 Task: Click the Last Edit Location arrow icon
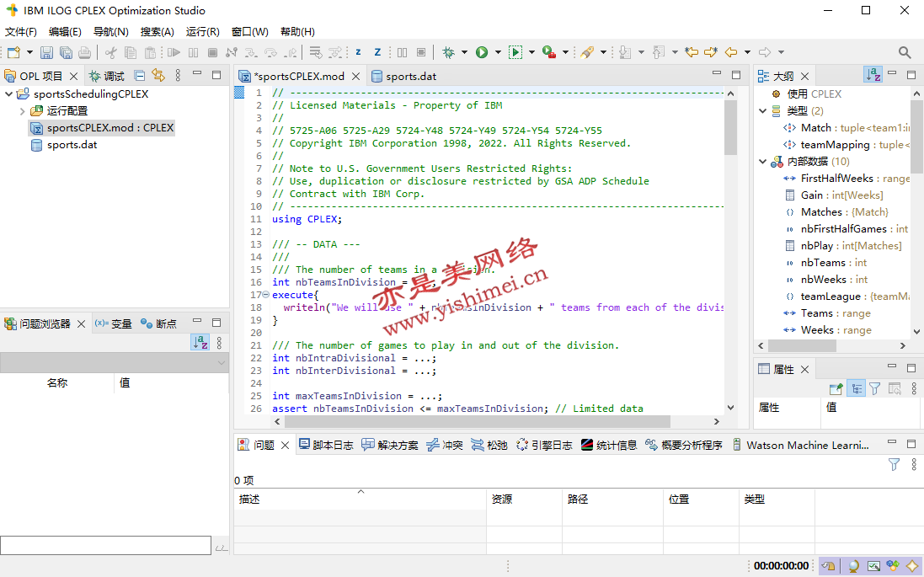tap(692, 52)
